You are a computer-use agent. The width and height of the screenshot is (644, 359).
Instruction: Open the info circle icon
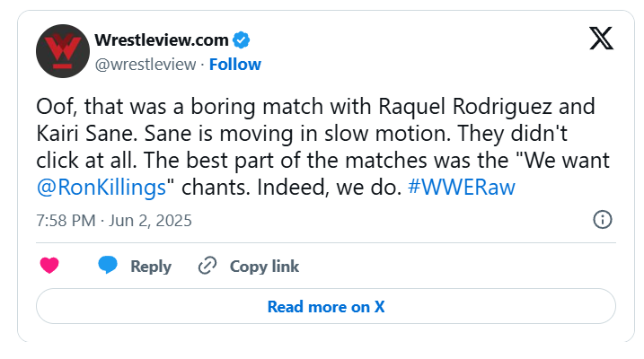tap(604, 220)
